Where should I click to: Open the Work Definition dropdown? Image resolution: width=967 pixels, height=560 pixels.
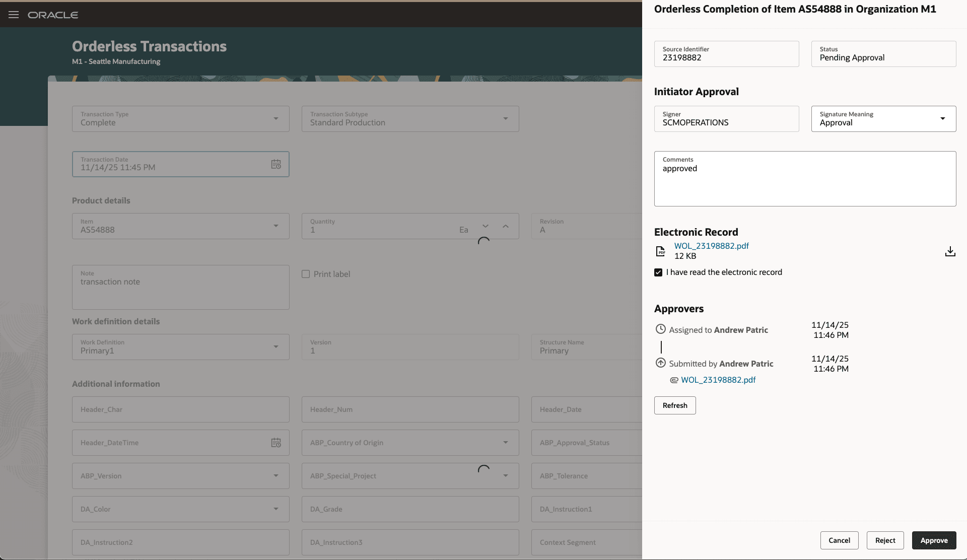276,346
